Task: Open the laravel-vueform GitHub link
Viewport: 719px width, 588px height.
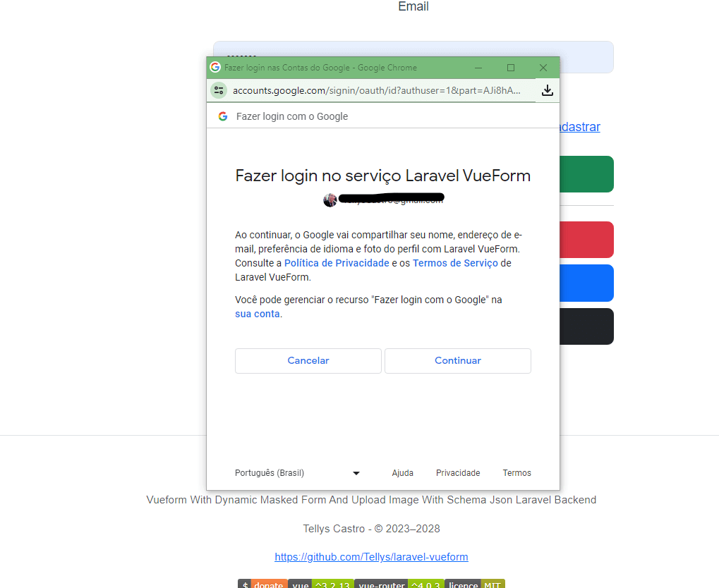Action: point(371,557)
